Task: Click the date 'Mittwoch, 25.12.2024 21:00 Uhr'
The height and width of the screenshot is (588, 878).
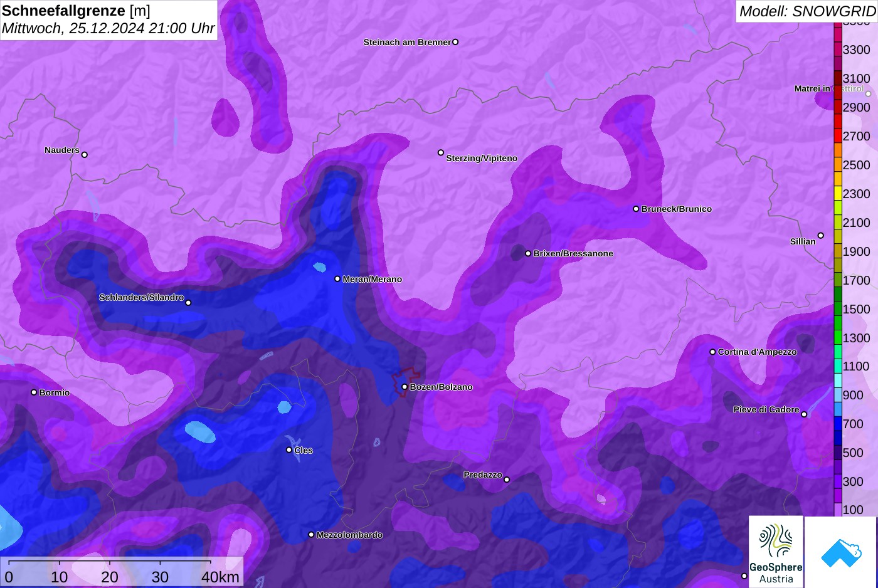Action: [x=108, y=28]
